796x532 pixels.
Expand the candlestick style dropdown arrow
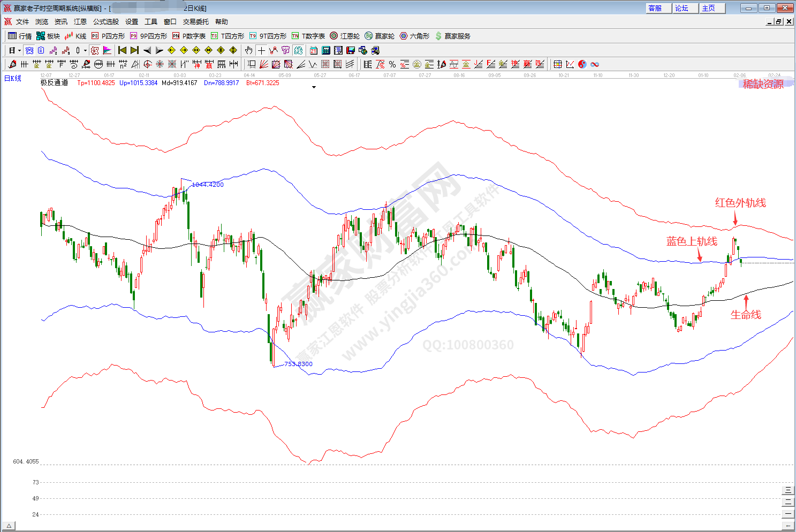pos(85,51)
